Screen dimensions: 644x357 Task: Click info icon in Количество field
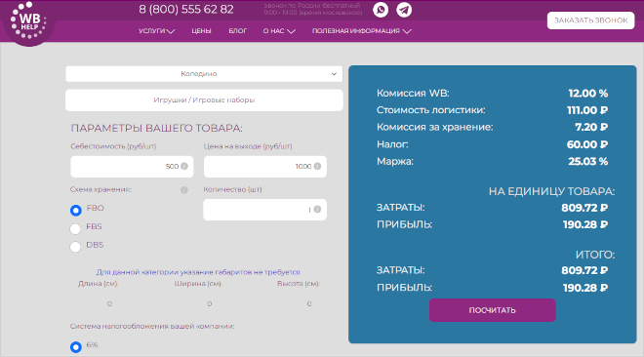pyautogui.click(x=317, y=210)
